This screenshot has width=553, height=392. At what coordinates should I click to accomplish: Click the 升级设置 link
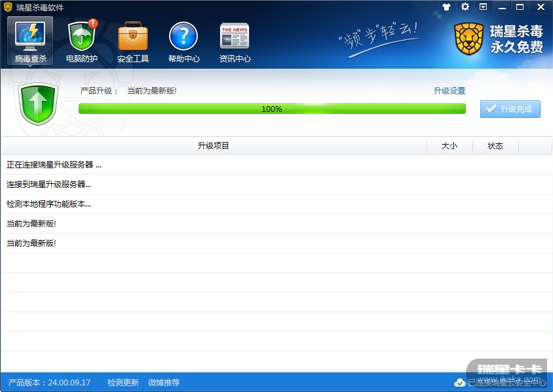449,91
